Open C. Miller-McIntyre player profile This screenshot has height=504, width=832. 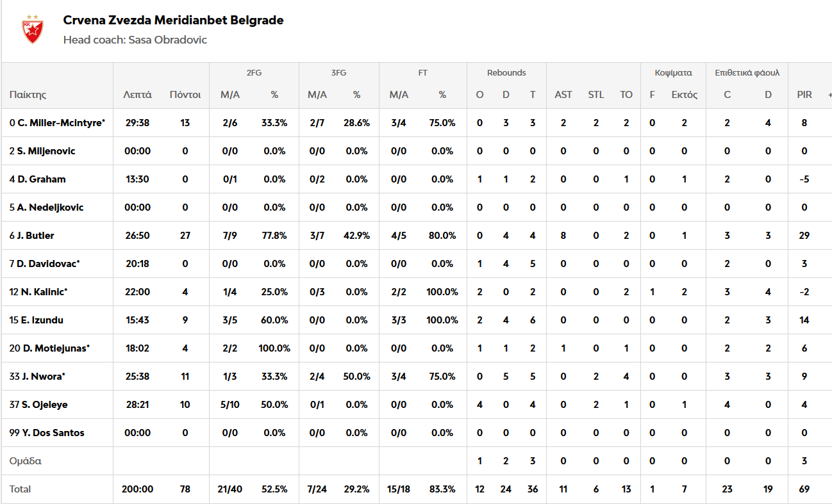pyautogui.click(x=60, y=123)
